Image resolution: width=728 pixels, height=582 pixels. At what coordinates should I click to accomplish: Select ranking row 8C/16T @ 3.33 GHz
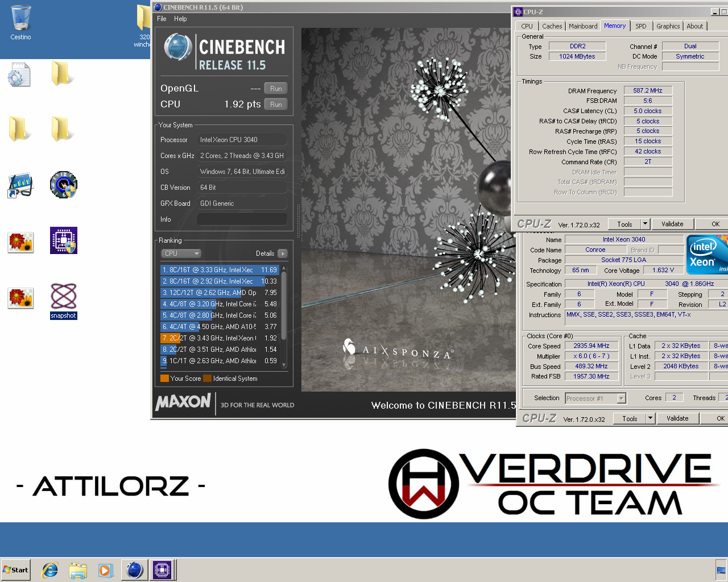click(x=219, y=270)
